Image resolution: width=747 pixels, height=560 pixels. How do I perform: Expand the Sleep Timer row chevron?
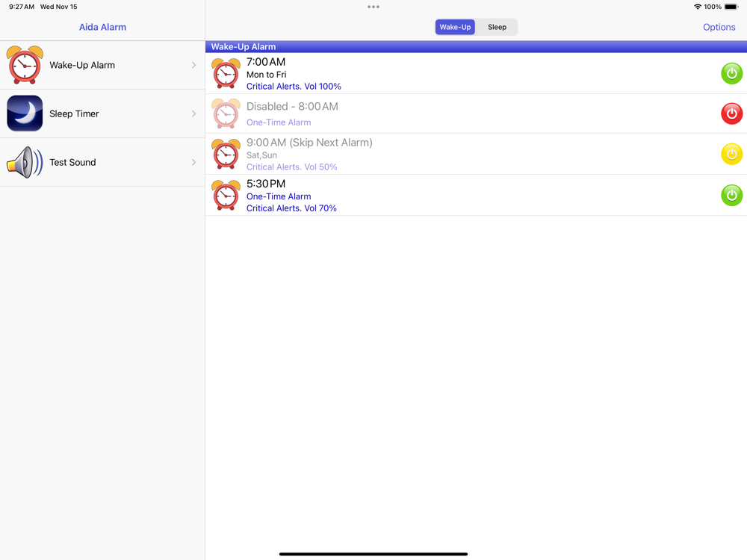pos(194,113)
